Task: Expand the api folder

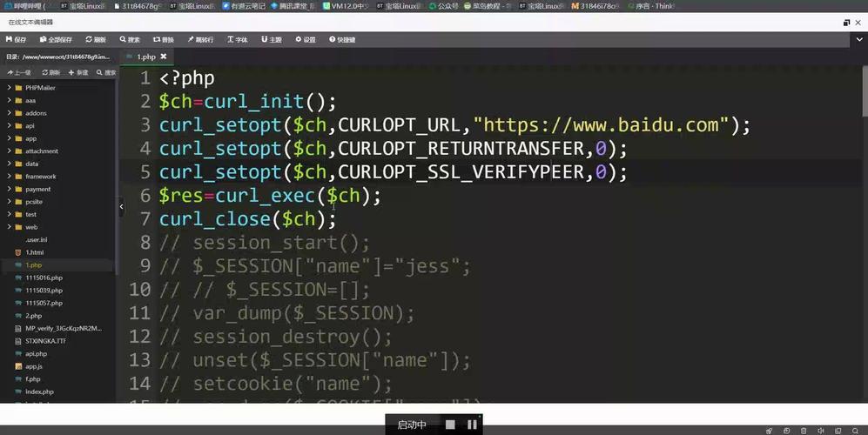Action: pyautogui.click(x=9, y=125)
